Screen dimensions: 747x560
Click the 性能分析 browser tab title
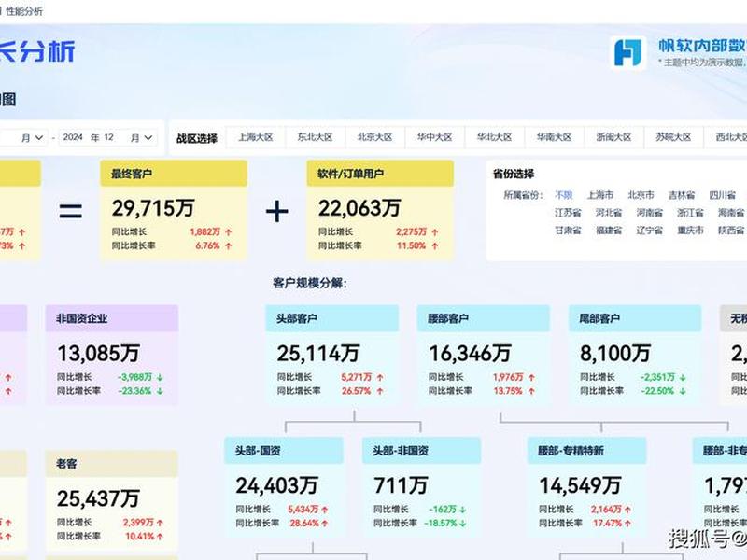(x=24, y=11)
